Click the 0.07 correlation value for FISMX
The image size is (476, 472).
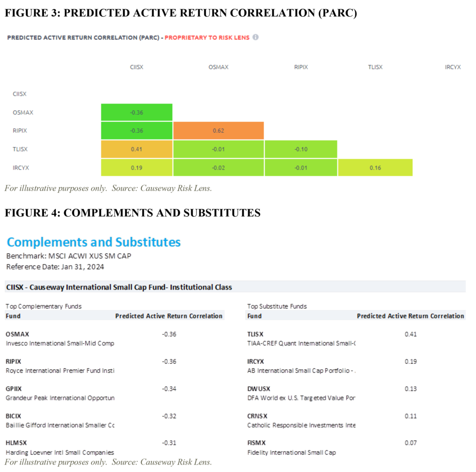click(x=411, y=443)
